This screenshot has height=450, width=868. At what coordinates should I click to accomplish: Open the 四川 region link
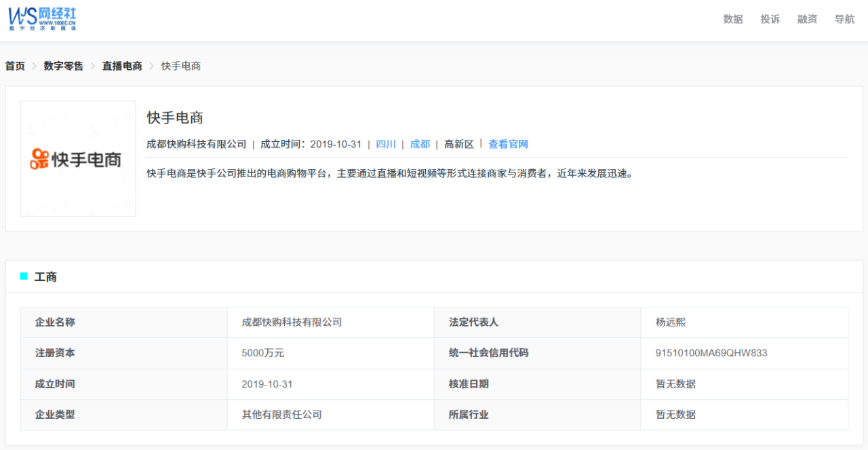[386, 144]
